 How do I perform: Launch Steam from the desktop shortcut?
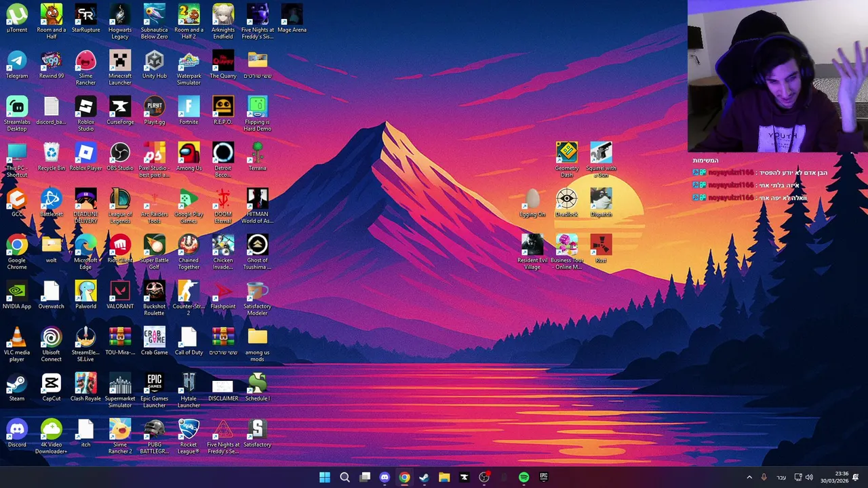pyautogui.click(x=17, y=387)
